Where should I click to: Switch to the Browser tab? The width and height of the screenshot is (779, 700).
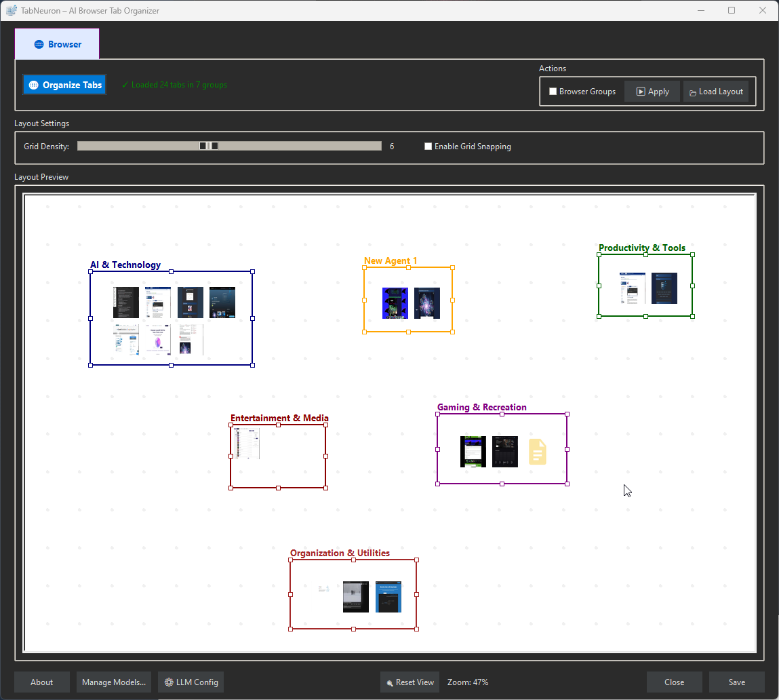[x=57, y=43]
